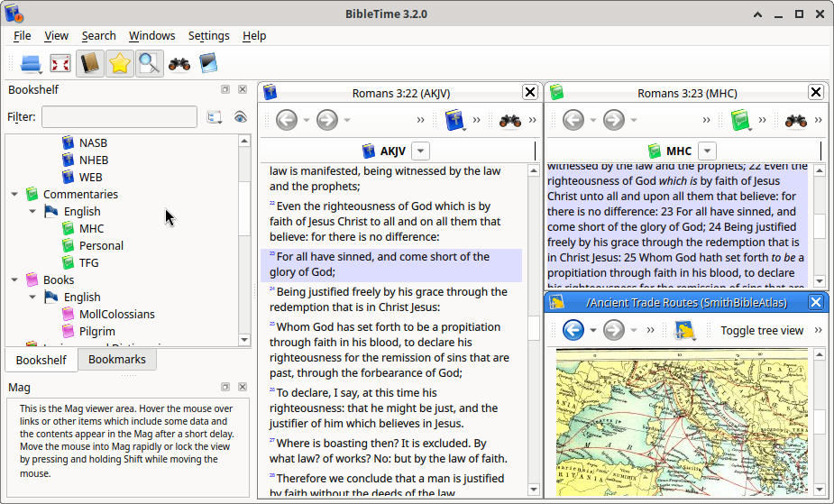Click binoculars search icon in MHC window
This screenshot has width=834, height=504.
[796, 121]
